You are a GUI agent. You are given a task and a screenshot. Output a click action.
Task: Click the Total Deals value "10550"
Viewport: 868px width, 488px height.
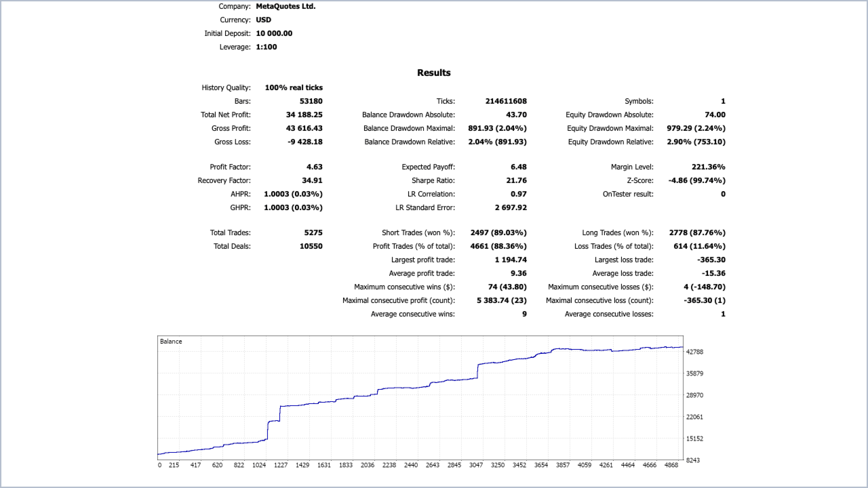pos(311,246)
